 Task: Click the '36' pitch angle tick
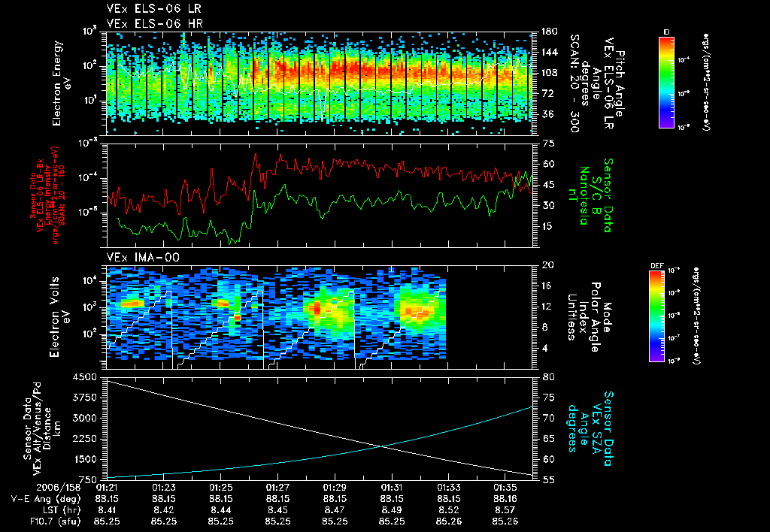point(547,114)
